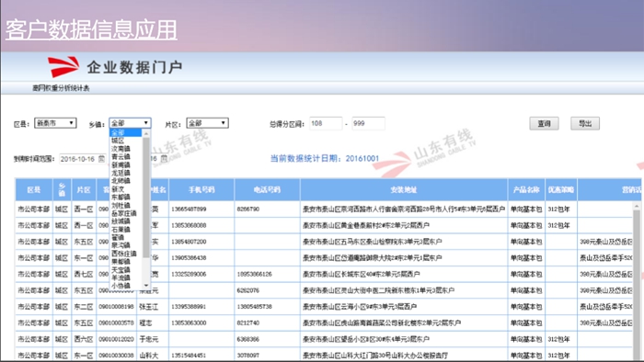The height and width of the screenshot is (362, 644).
Task: Pick 岳家庄镇 in the township list
Action: tap(123, 213)
